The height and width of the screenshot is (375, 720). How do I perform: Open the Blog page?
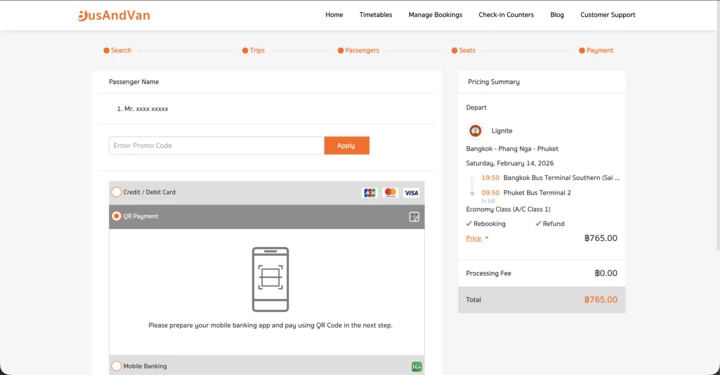(557, 15)
